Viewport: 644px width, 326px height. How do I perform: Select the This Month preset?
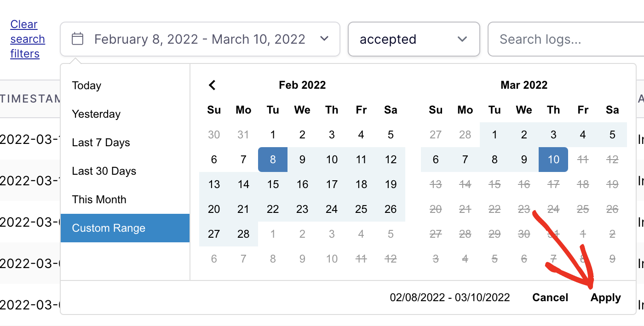click(x=99, y=199)
